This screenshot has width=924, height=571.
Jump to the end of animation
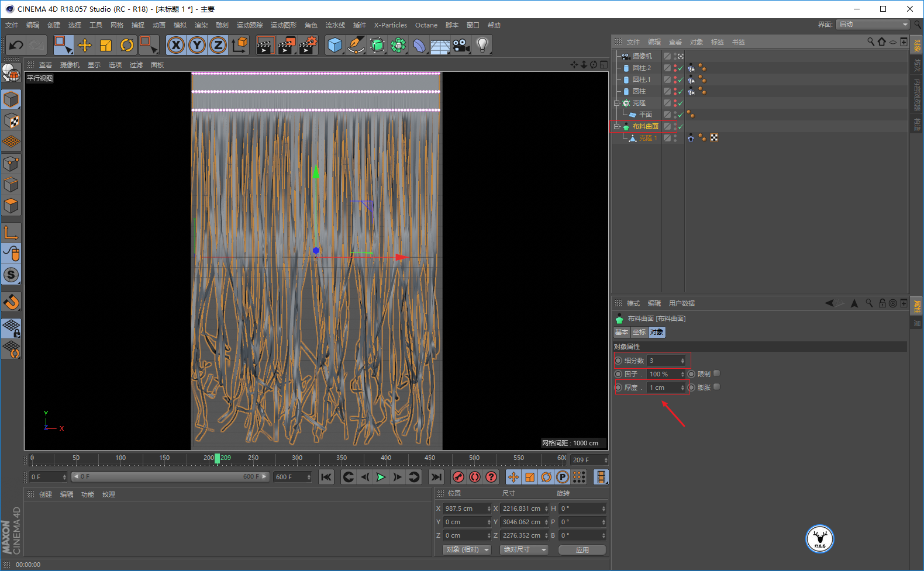click(x=436, y=477)
